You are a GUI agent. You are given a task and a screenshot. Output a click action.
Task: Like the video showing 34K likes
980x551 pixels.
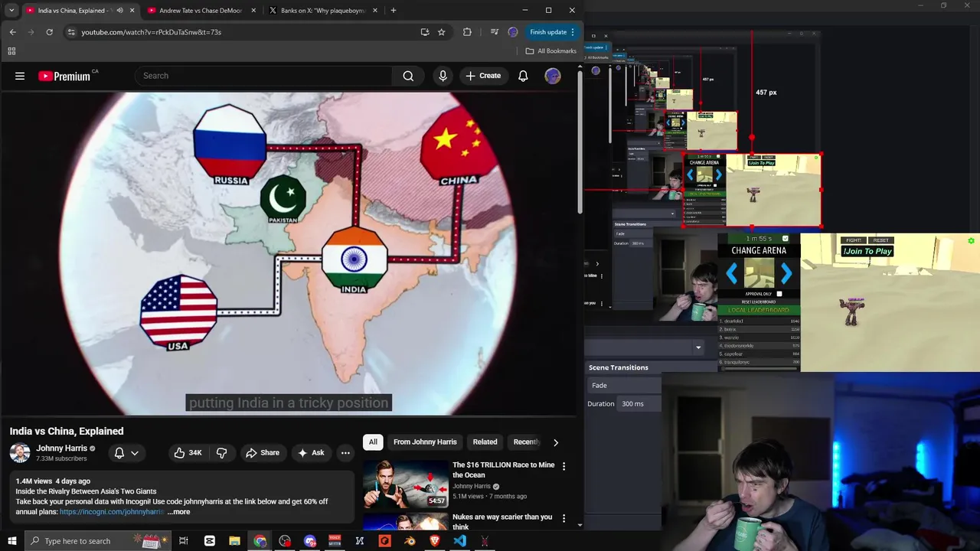tap(188, 452)
